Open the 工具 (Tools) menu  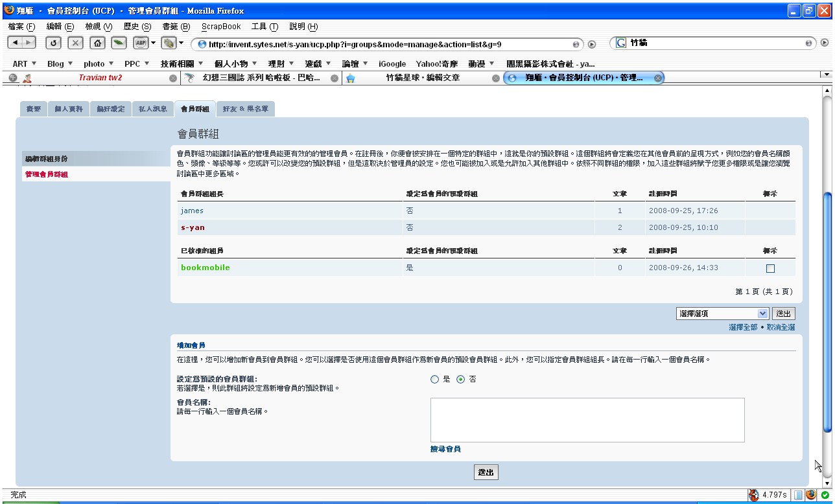[x=265, y=27]
